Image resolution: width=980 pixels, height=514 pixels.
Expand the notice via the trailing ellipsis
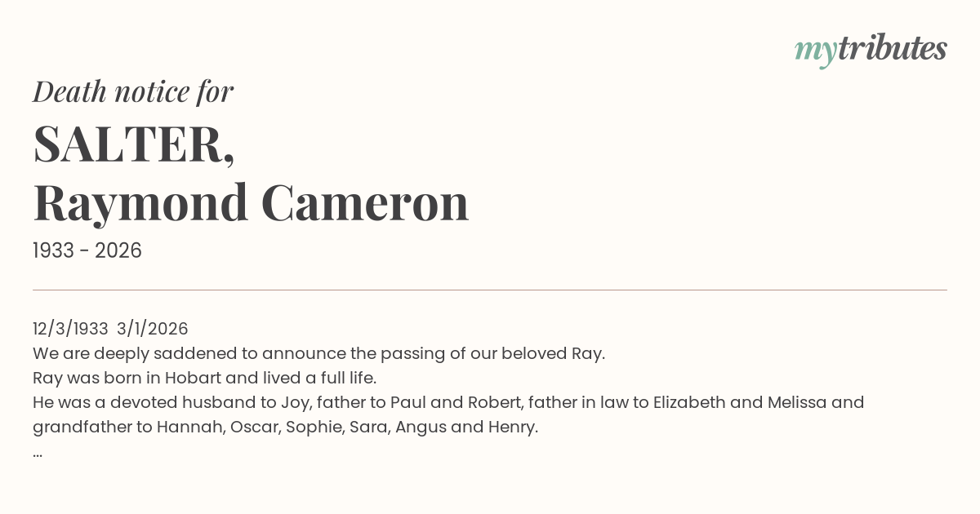(38, 451)
